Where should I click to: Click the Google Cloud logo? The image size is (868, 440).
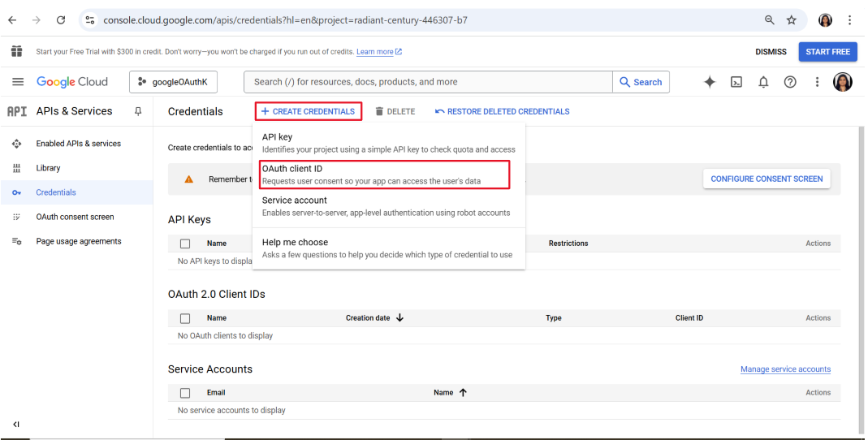[x=72, y=82]
